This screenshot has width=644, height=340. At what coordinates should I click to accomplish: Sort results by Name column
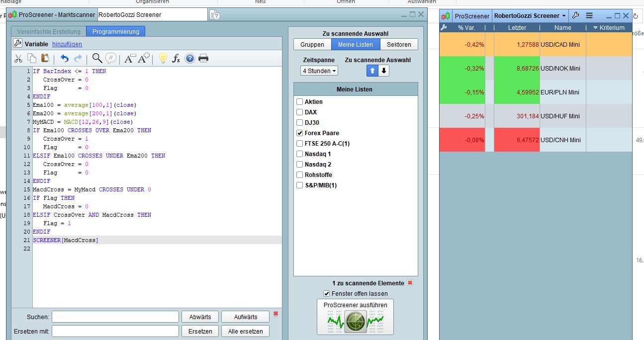(562, 28)
